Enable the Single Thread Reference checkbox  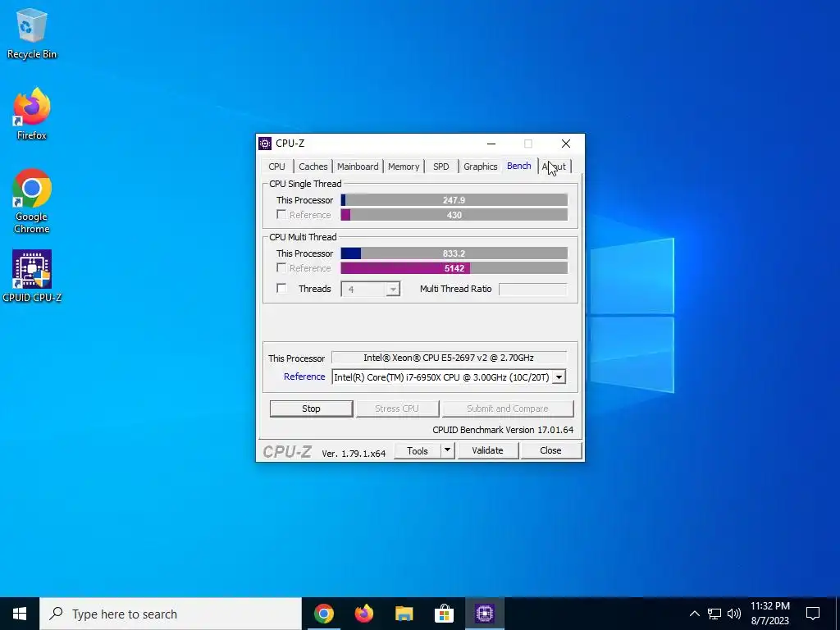click(281, 214)
